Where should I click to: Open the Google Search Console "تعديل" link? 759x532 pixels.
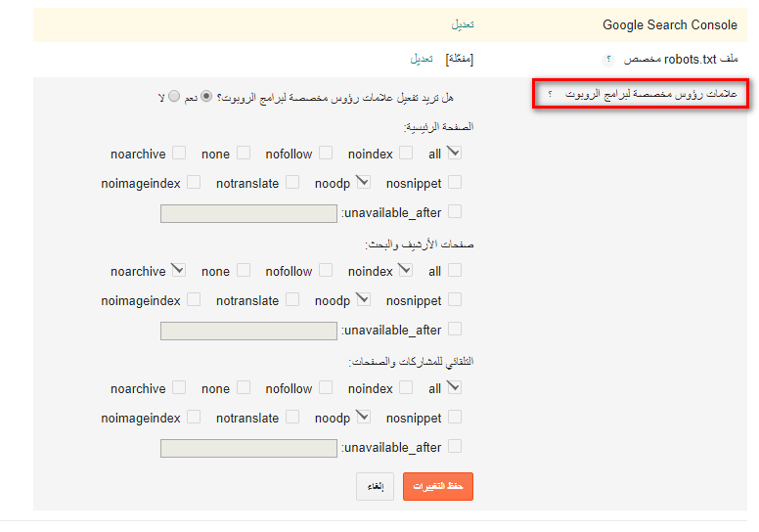(x=463, y=23)
